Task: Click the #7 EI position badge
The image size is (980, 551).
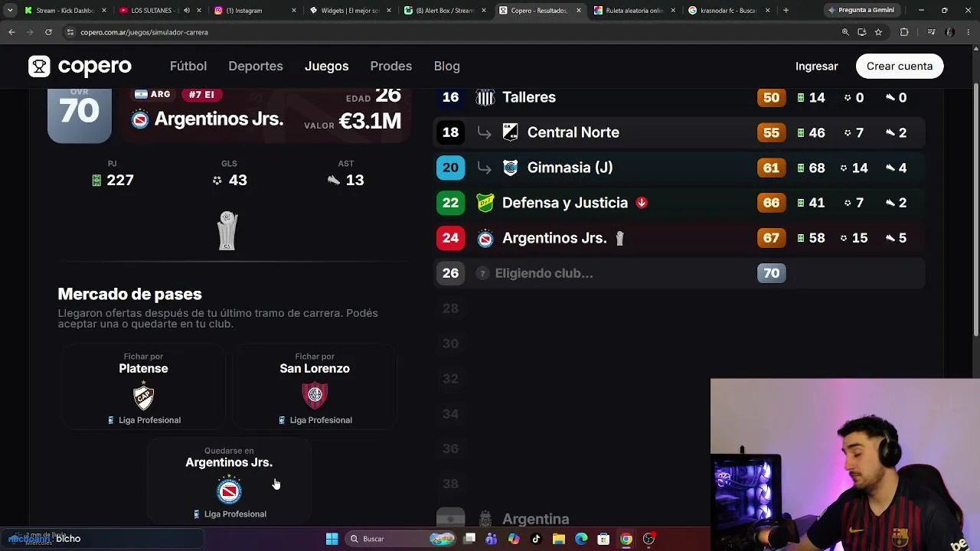Action: click(201, 94)
